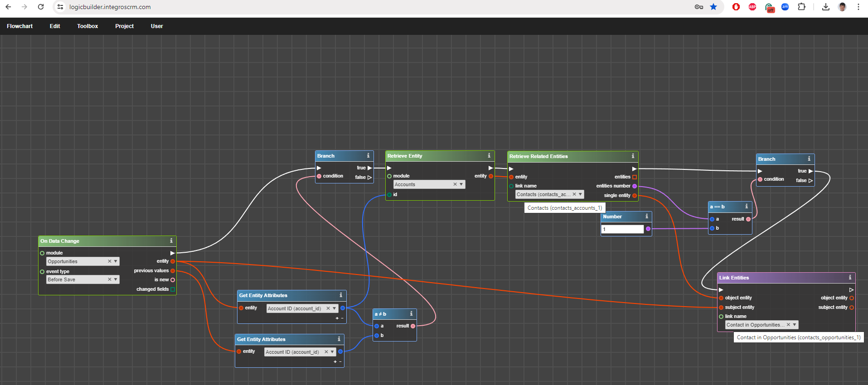Open Before Save event type dropdown

116,279
